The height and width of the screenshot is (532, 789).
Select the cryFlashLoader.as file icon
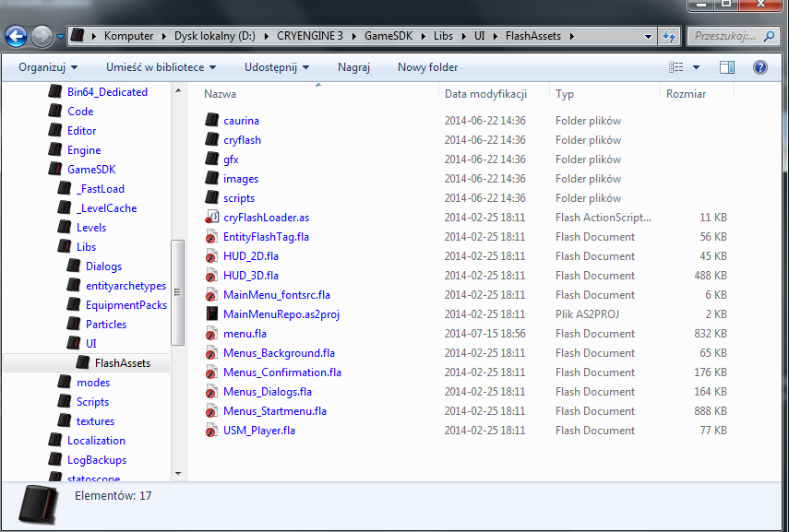pos(212,217)
